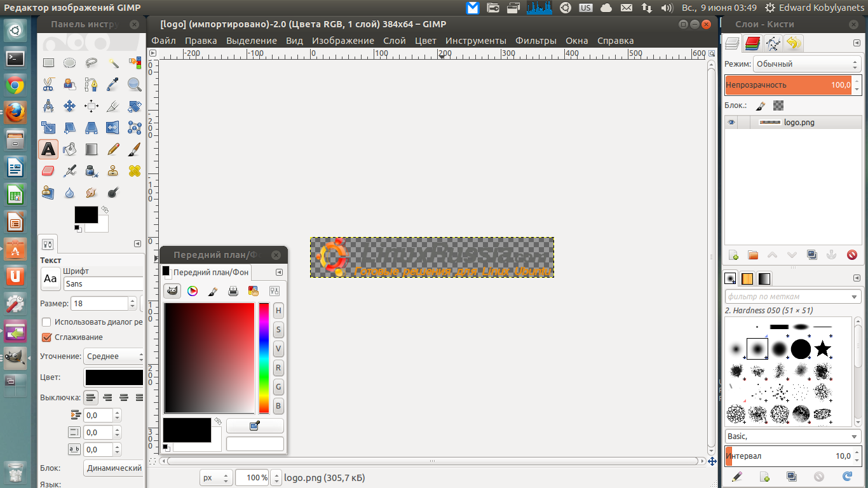Select the Paintbrush tool
Screen dimensions: 868x488
[x=135, y=149]
